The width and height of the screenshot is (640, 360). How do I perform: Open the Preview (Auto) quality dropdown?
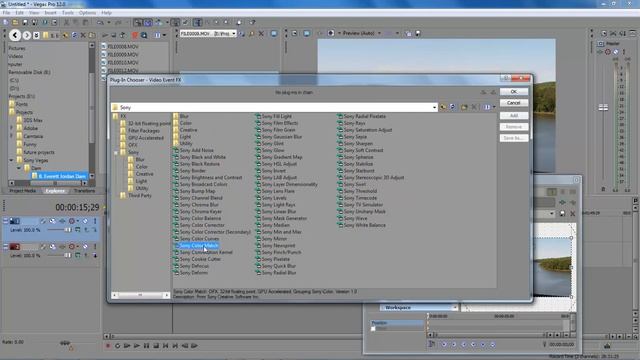tap(379, 33)
